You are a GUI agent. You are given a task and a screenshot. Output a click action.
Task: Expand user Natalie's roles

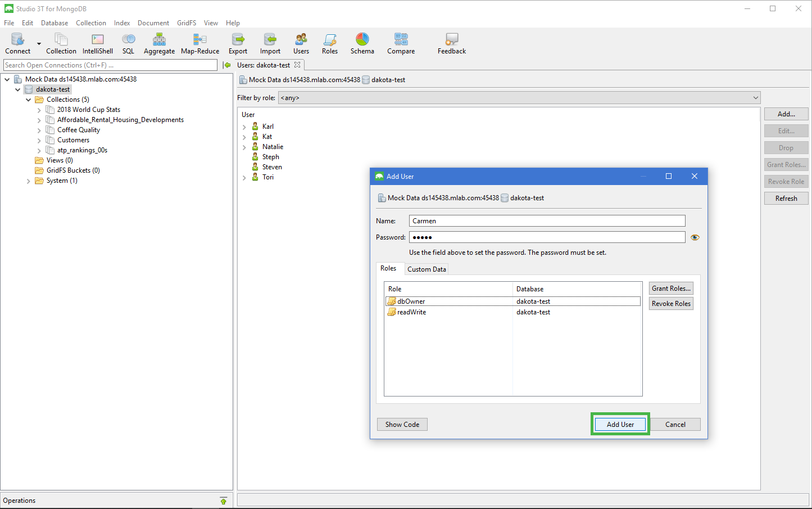pyautogui.click(x=244, y=147)
